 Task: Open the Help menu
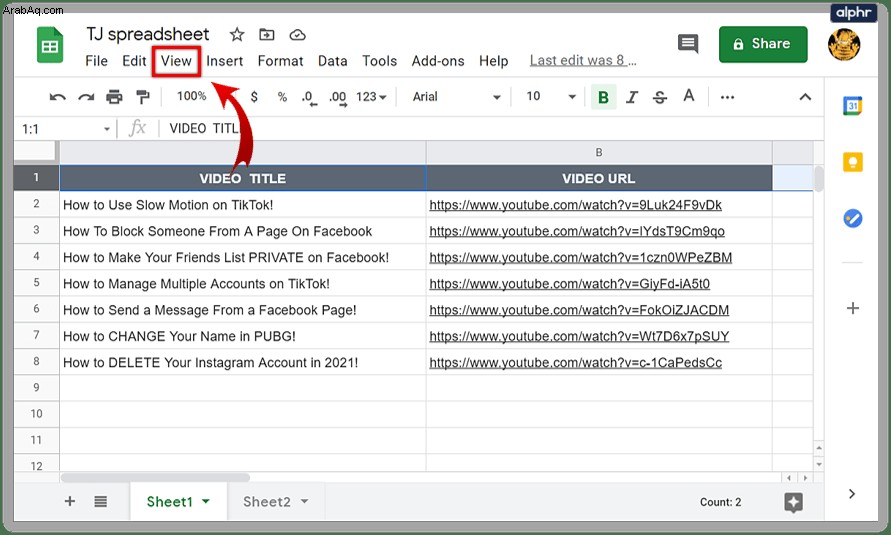[493, 61]
